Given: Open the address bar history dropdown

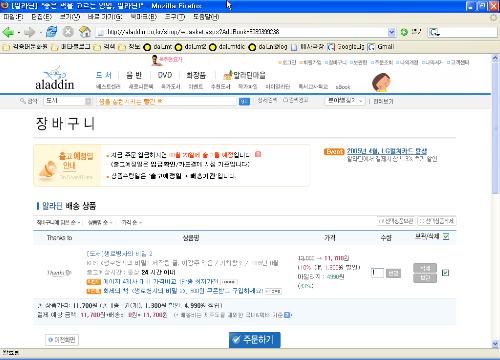Looking at the screenshot, I should (392, 32).
